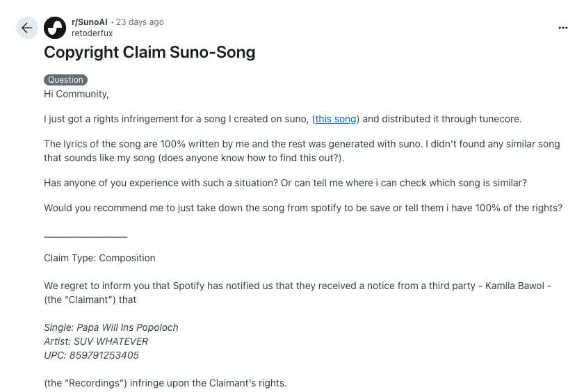Open the post's three-dot options menu
568x392 pixels.
click(562, 28)
